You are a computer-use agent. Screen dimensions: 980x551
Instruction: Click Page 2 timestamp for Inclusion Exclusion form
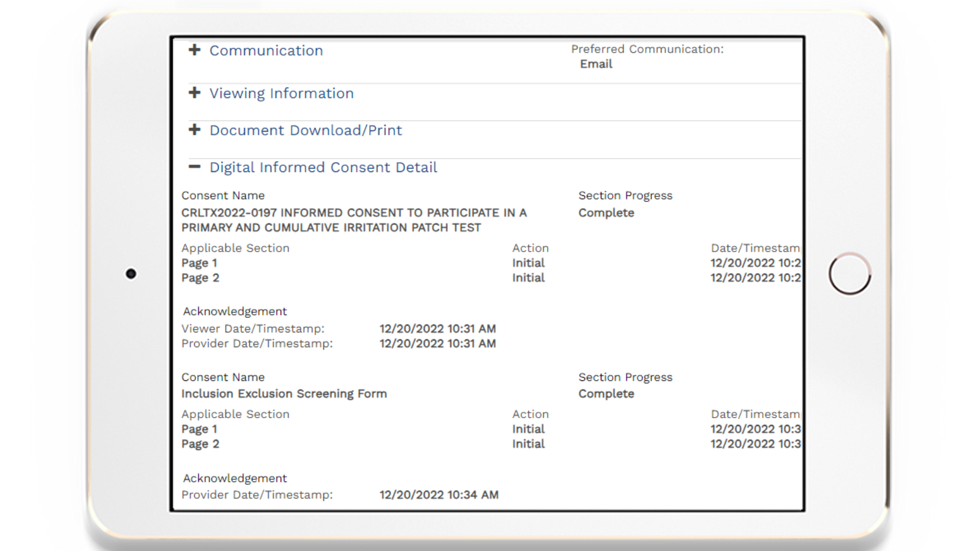click(x=756, y=444)
